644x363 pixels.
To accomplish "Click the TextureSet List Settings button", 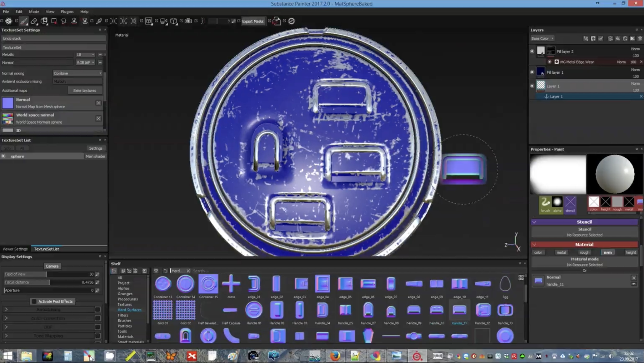I will (96, 148).
